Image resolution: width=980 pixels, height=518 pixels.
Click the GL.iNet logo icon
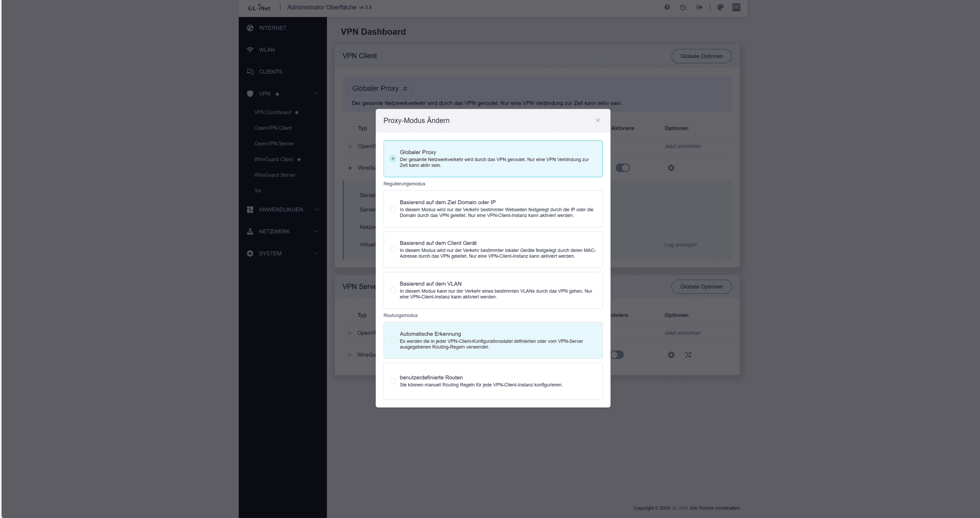pos(259,7)
